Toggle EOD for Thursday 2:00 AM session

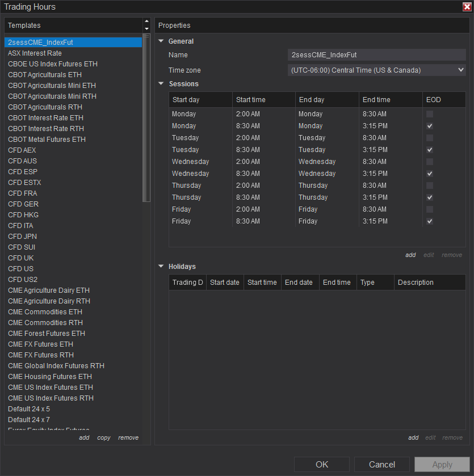(429, 186)
